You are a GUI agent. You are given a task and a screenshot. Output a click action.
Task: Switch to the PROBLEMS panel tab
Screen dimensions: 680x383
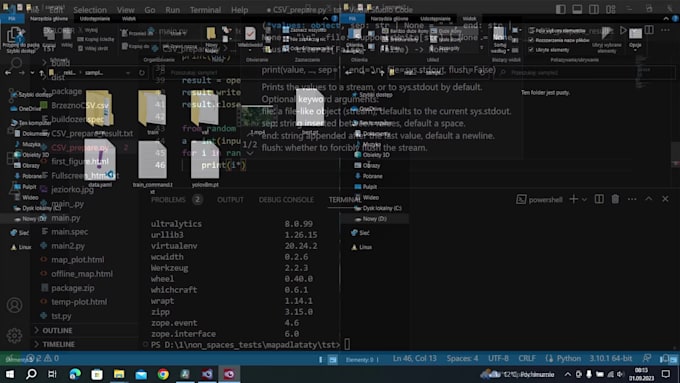168,200
